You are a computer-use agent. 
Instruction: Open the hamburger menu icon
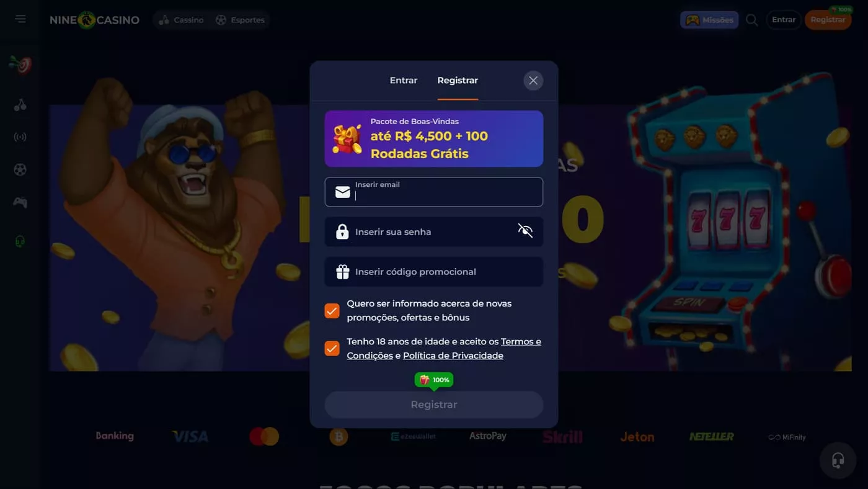[20, 19]
